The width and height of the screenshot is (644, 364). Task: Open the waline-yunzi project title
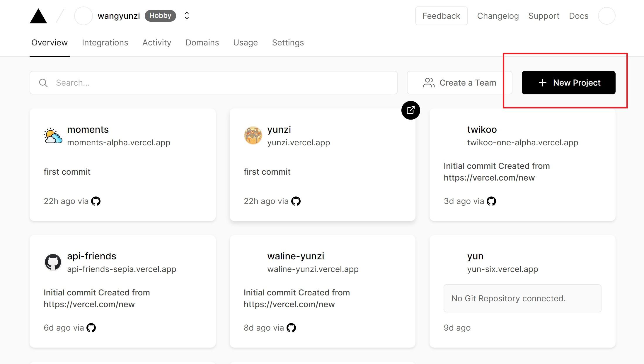click(x=296, y=256)
